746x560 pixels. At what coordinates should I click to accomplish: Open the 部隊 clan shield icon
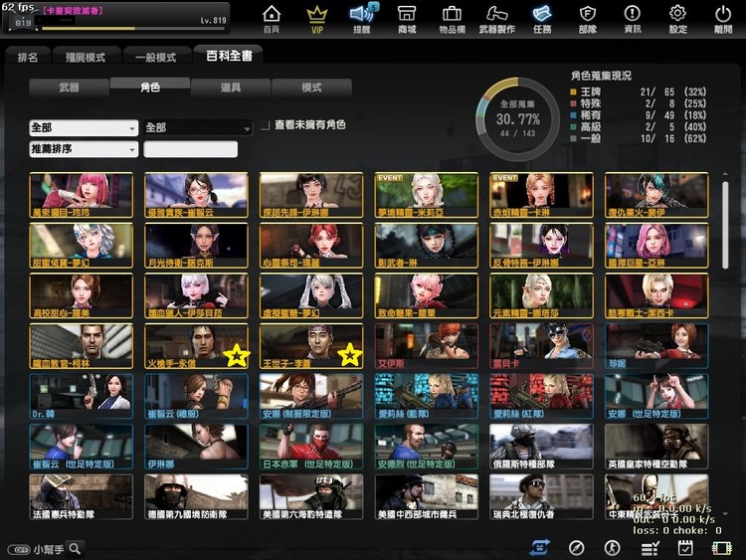pos(587,18)
